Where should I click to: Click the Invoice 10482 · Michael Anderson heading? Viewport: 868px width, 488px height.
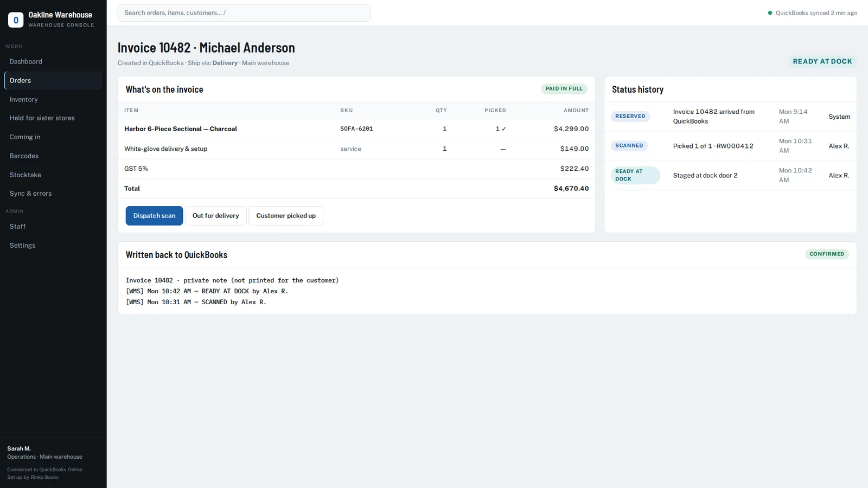click(x=206, y=48)
